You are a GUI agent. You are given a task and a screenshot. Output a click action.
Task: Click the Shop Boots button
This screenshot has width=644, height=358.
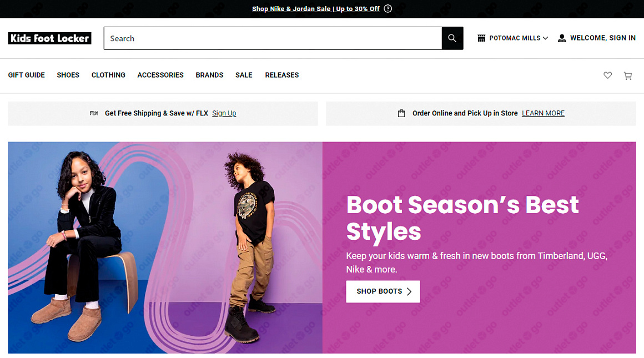coord(383,291)
